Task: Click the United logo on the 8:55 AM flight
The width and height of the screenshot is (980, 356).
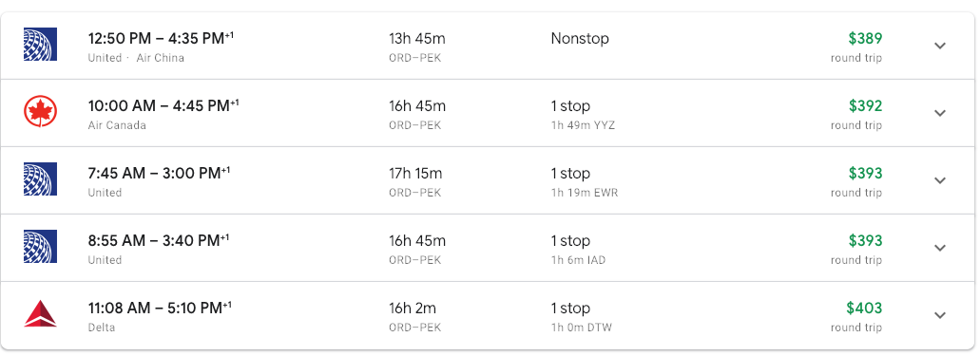Action: (x=41, y=247)
